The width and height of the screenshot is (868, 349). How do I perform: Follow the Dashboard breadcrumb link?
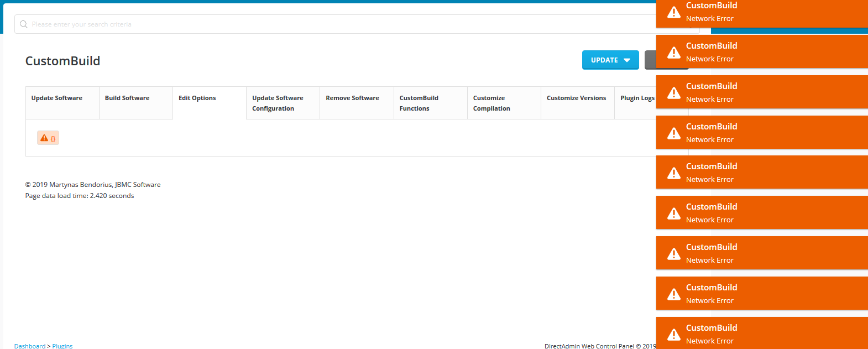(x=30, y=346)
